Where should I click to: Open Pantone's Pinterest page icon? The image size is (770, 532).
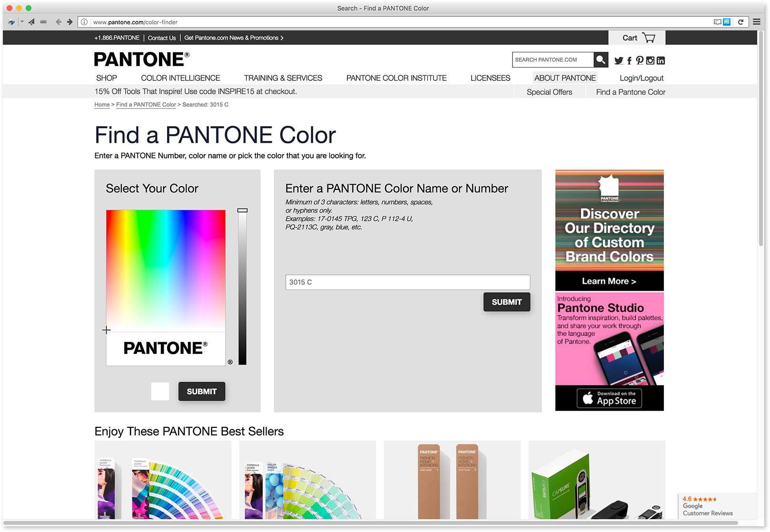[x=640, y=60]
